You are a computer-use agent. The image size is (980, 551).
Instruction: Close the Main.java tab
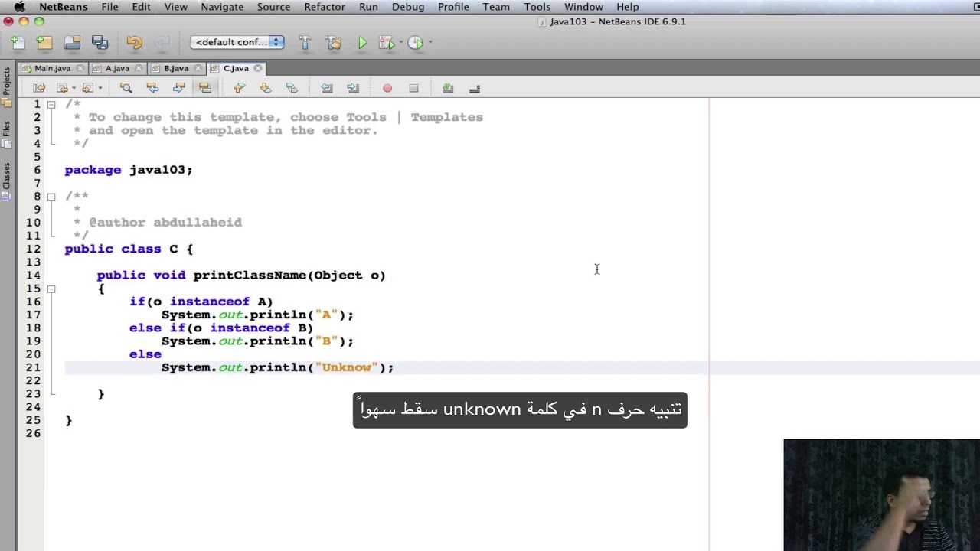tap(80, 68)
